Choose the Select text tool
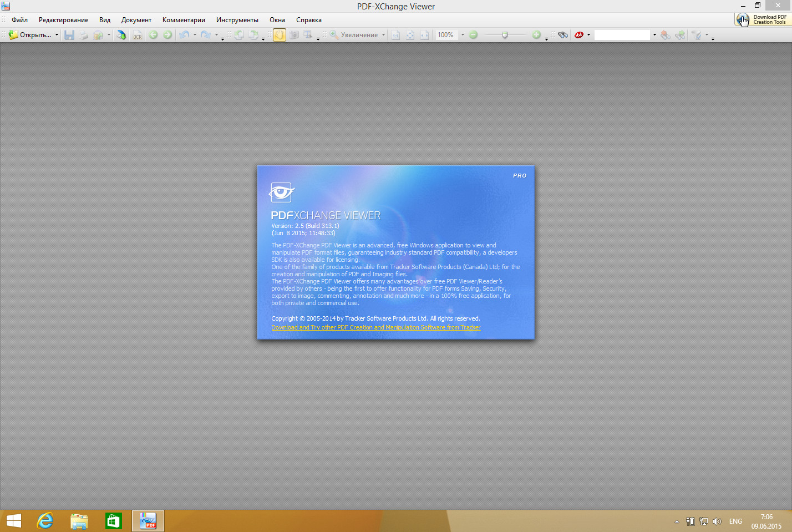This screenshot has width=792, height=532. (308, 35)
